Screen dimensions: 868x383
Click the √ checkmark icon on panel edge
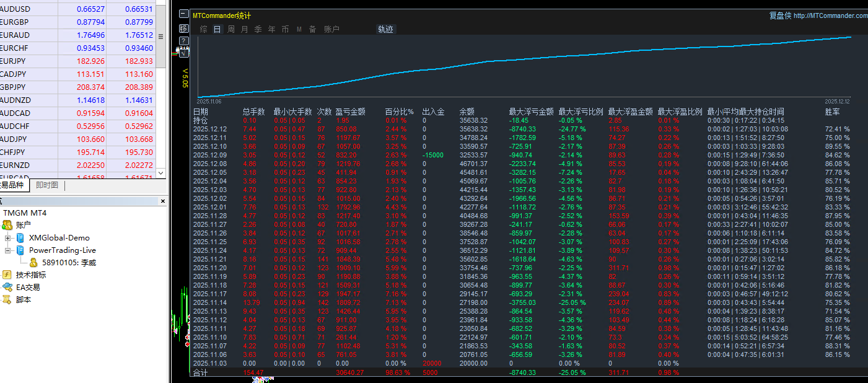coord(183,53)
